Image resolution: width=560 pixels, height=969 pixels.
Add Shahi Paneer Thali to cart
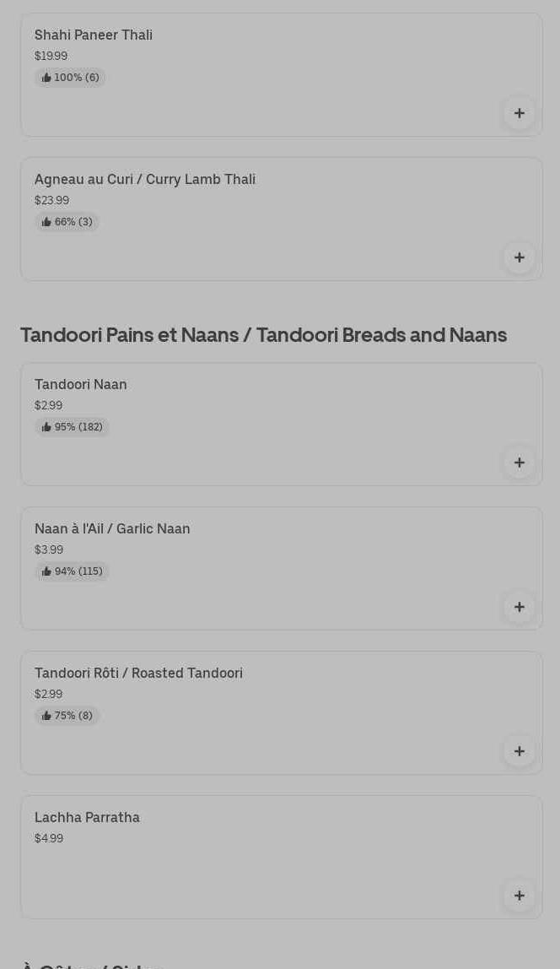point(520,113)
